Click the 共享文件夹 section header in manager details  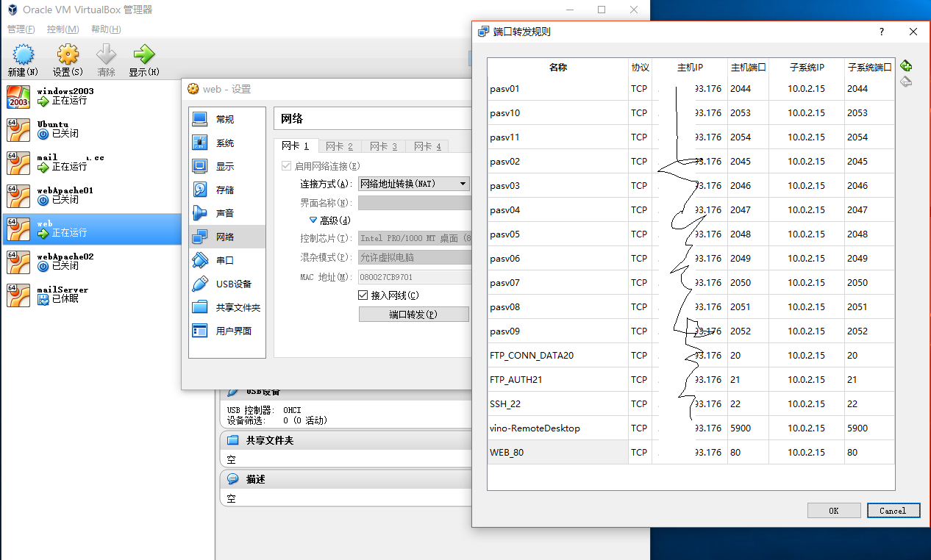click(346, 440)
